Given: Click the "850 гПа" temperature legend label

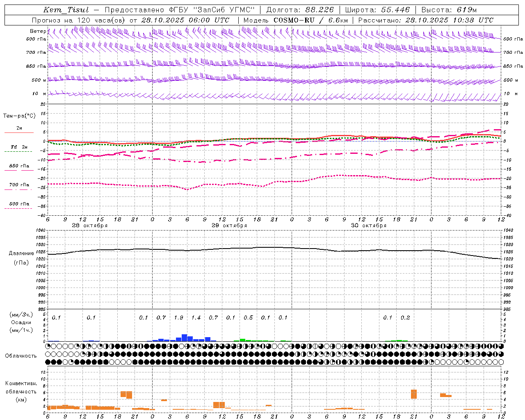Looking at the screenshot, I should point(19,166).
